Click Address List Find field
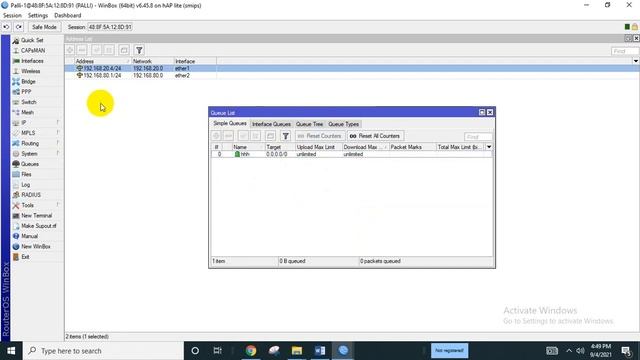The width and height of the screenshot is (640, 360). coord(625,51)
